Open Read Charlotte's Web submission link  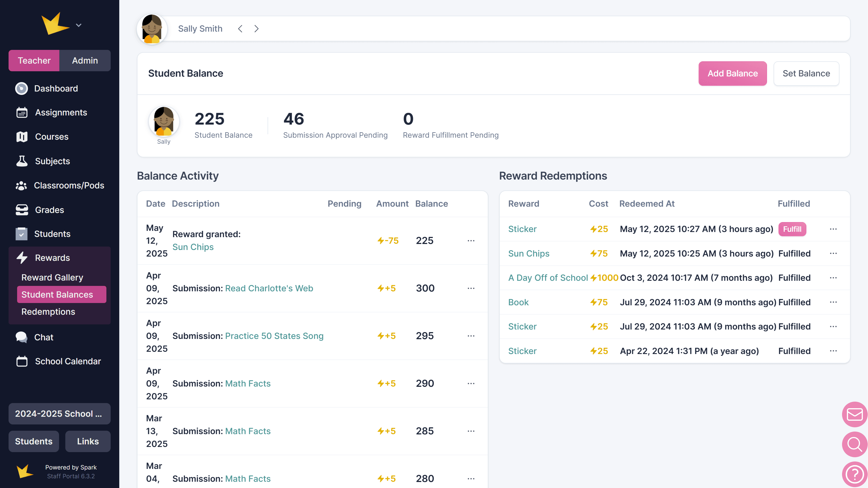click(269, 288)
